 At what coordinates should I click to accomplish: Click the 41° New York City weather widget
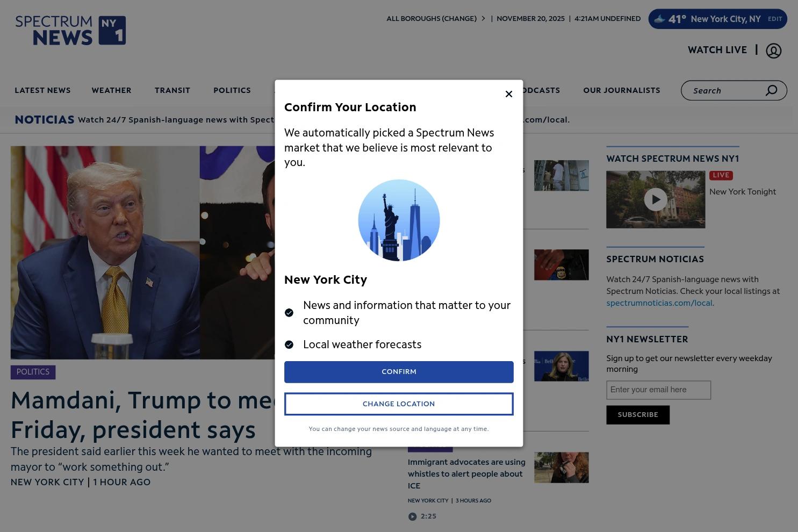(717, 19)
